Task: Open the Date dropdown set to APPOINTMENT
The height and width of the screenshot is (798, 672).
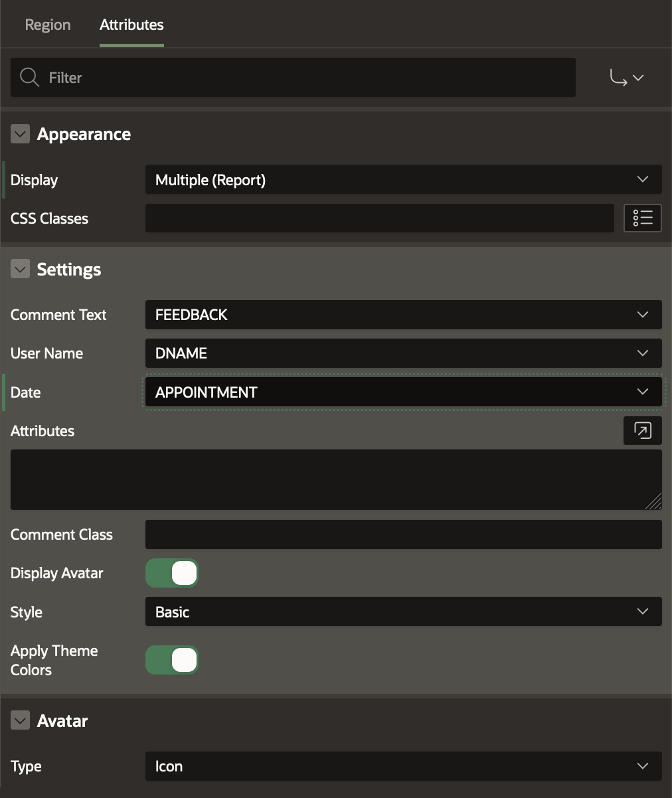Action: tap(403, 392)
